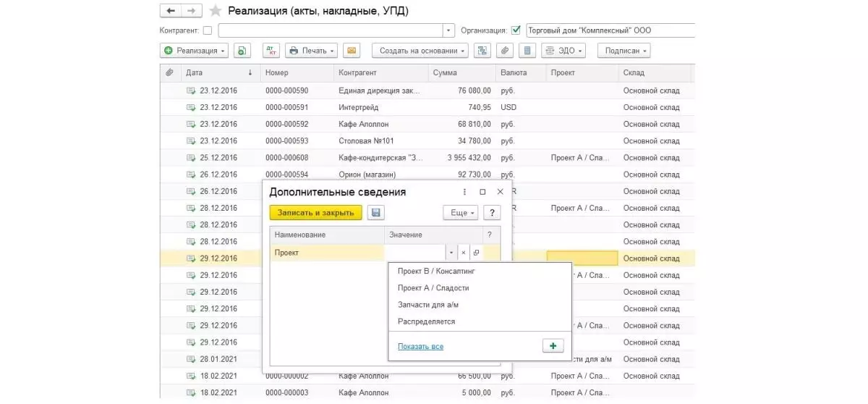Click the 3 955 432,00 amount cell
This screenshot has height=404, width=868.
click(x=461, y=158)
